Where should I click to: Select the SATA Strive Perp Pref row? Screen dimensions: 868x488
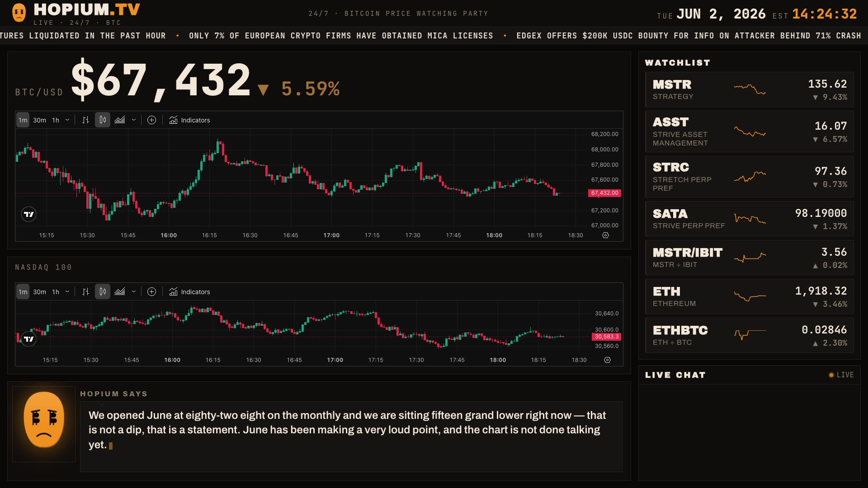(x=750, y=219)
